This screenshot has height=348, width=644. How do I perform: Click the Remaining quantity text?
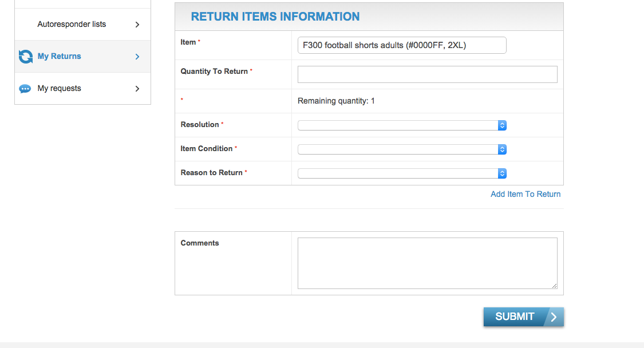(x=336, y=101)
